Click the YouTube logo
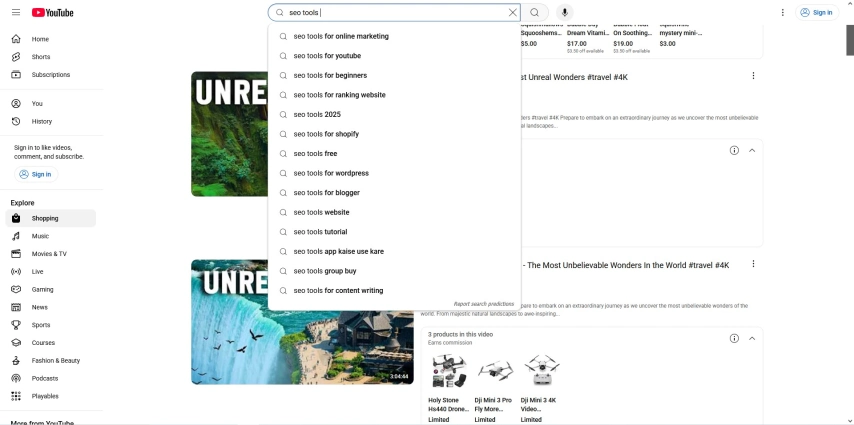This screenshot has width=854, height=425. 53,12
